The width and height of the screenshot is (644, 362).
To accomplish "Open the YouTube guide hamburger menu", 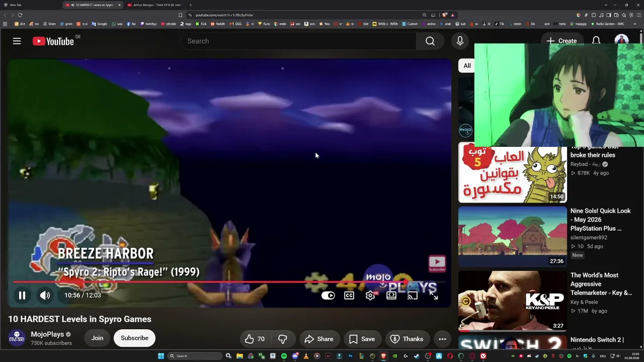I will coord(17,41).
